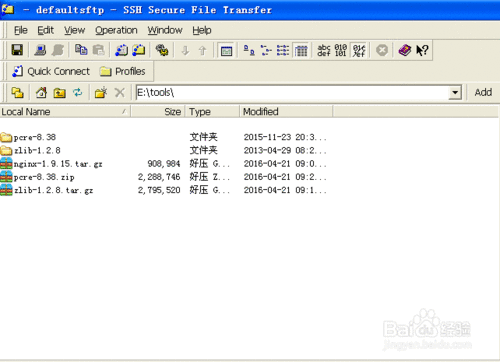Click the Upload up-arrow icon
The image size is (500, 362).
pyautogui.click(x=202, y=51)
